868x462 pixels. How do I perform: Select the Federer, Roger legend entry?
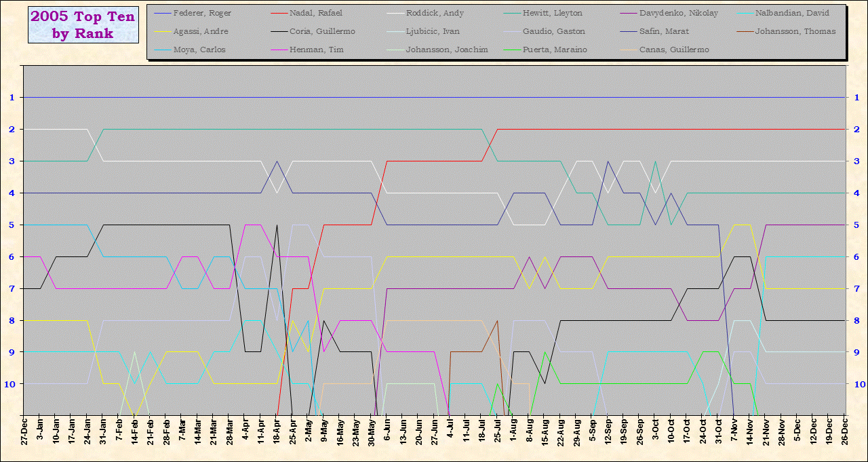pos(202,13)
